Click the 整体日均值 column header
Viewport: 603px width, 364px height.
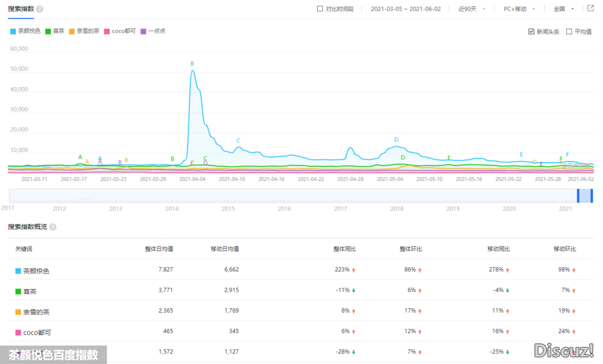coord(159,249)
